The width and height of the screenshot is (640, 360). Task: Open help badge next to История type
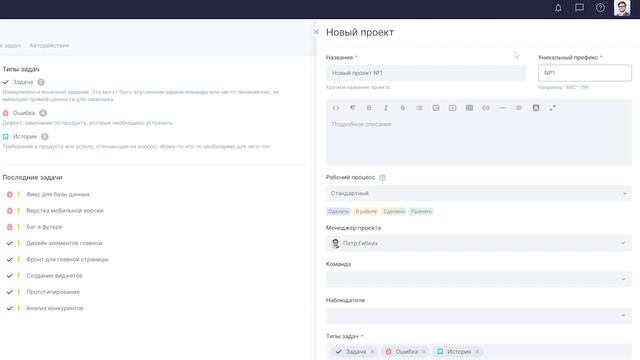click(x=44, y=137)
